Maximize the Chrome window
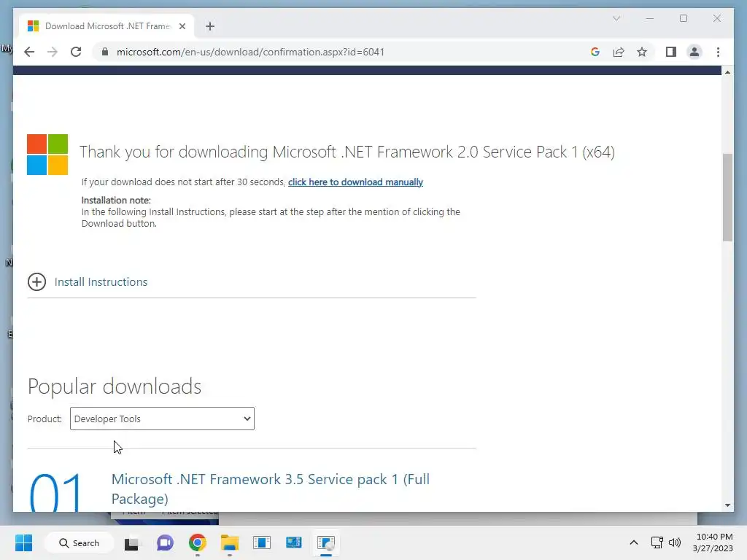 pyautogui.click(x=684, y=18)
